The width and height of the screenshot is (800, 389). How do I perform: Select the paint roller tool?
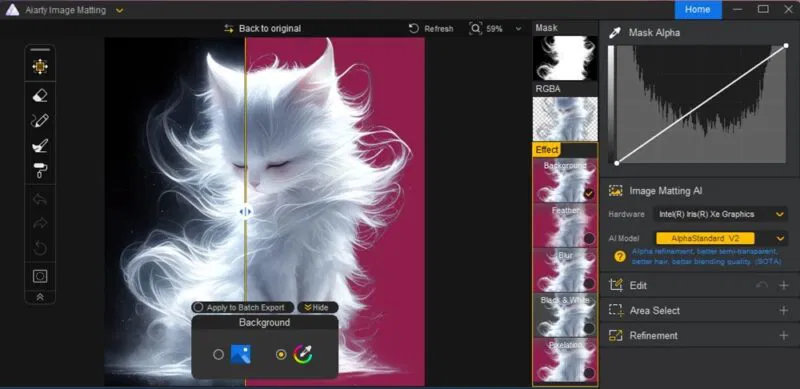tap(40, 171)
